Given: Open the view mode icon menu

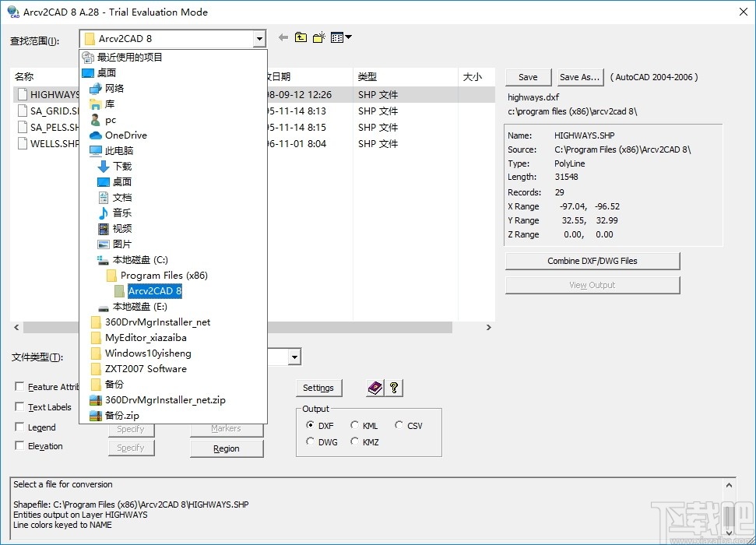Looking at the screenshot, I should point(337,37).
